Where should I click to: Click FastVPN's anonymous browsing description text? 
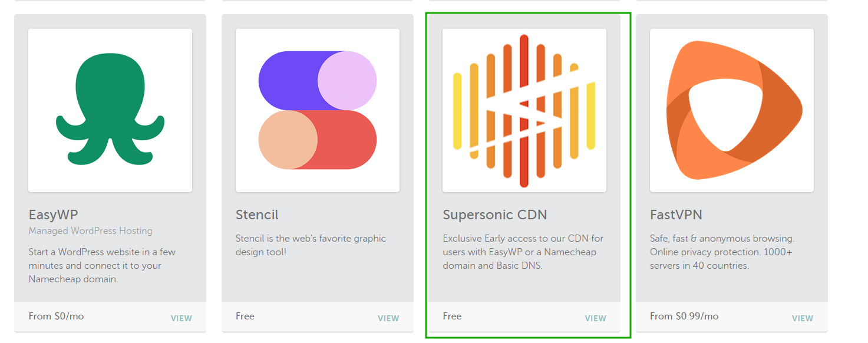click(x=722, y=252)
